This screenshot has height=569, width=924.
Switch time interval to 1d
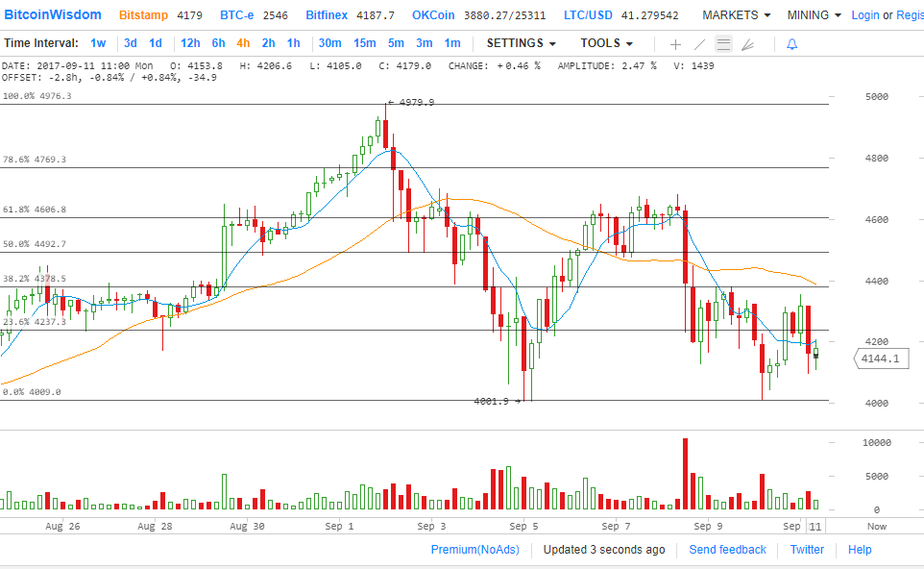point(155,43)
